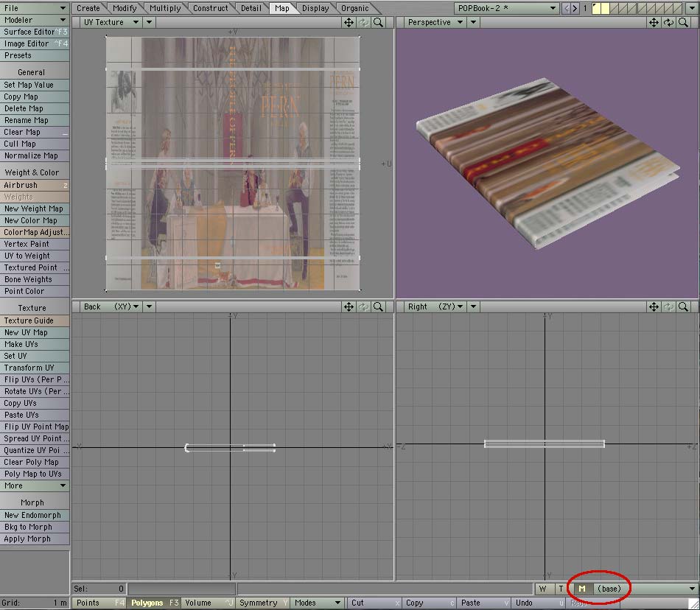Open Back (XY) view type dropdown
Screen dimensions: 700x610
tap(111, 306)
